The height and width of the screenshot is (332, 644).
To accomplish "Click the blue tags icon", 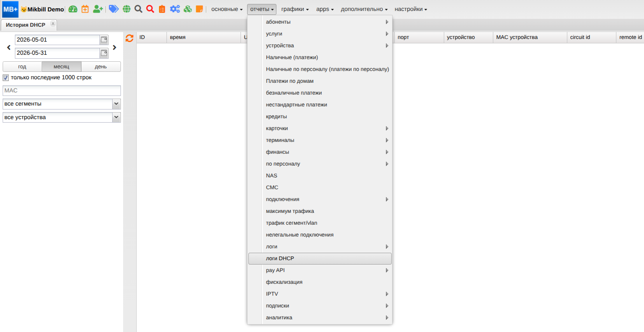I will (114, 9).
